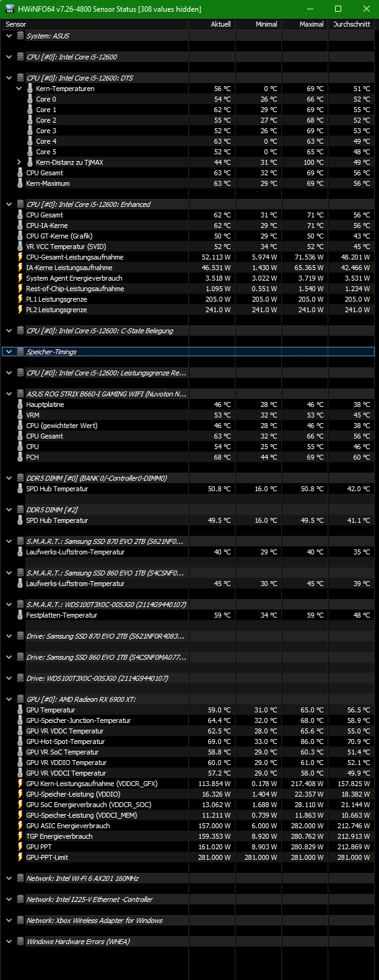Select the Core 5 thermometer icon
The image size is (379, 980).
pos(30,152)
